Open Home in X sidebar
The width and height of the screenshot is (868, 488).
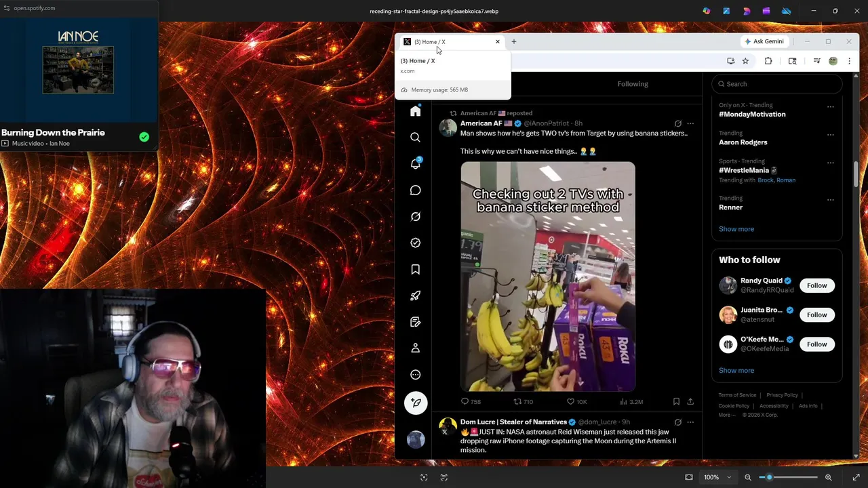coord(416,111)
